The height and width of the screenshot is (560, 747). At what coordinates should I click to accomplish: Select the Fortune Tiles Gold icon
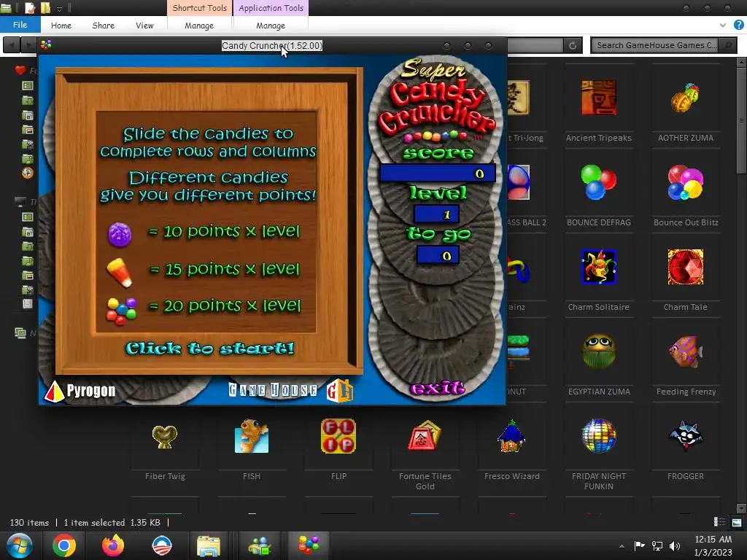[x=425, y=435]
